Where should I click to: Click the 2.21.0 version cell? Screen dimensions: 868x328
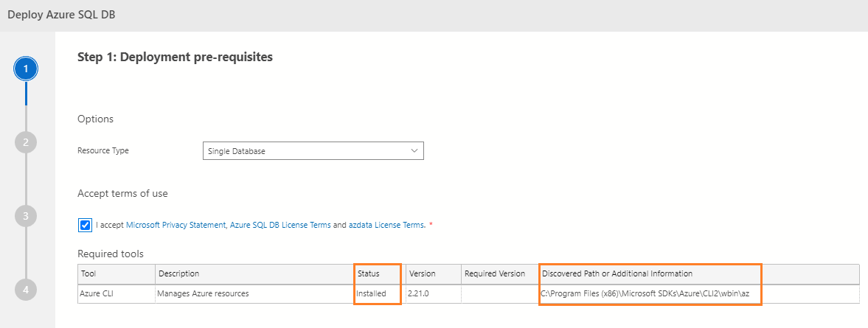[420, 293]
